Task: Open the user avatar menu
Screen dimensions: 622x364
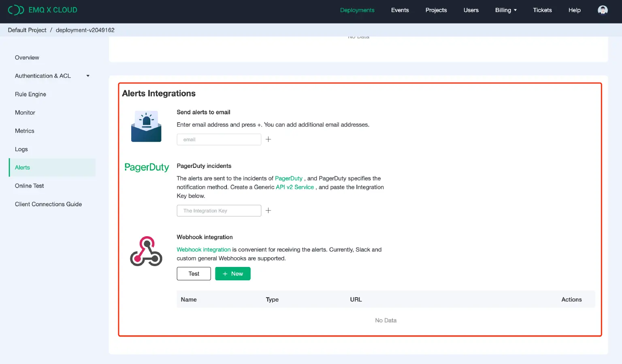Action: click(603, 10)
